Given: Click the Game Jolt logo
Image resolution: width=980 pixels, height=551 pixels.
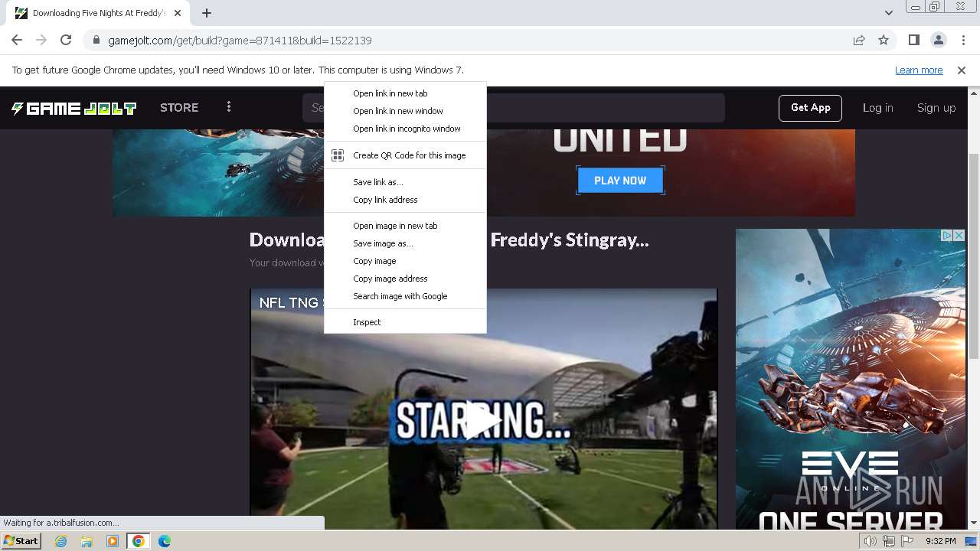Looking at the screenshot, I should click(x=73, y=108).
